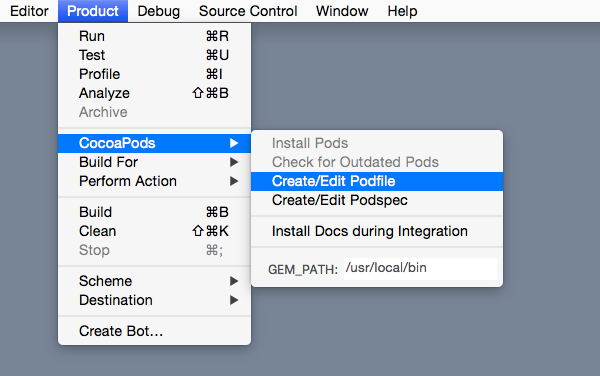
Task: Toggle Install Docs during Integration
Action: 377,231
